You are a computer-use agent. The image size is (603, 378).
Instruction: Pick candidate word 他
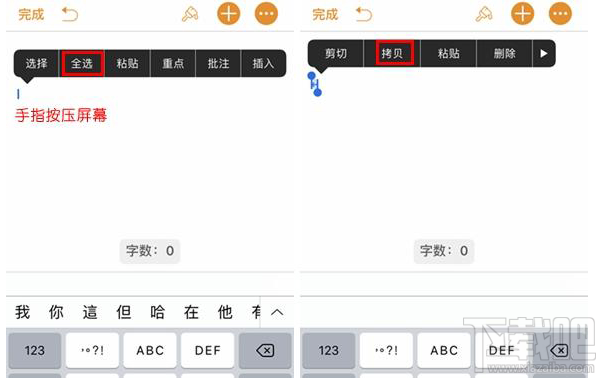(225, 312)
